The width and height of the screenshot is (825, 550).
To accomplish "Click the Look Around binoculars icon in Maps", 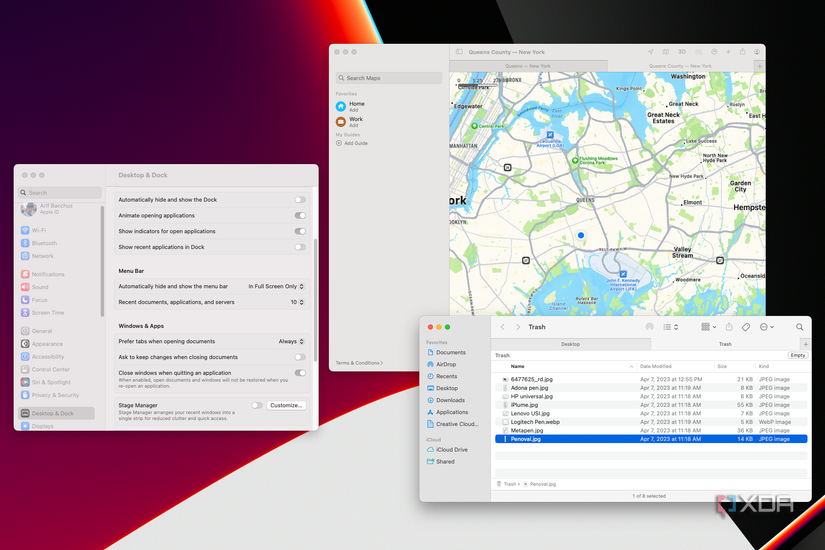I will click(699, 52).
